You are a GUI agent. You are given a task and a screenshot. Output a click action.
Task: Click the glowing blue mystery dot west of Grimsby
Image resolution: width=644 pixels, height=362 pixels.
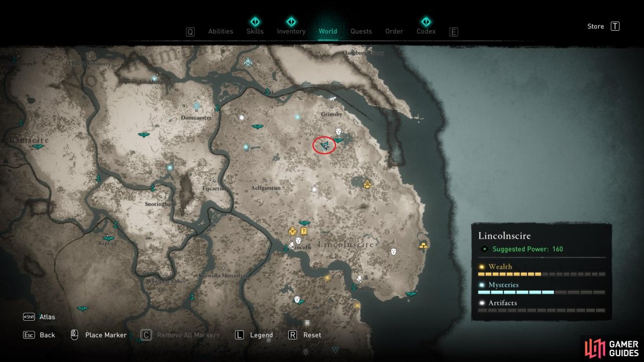coord(298,117)
